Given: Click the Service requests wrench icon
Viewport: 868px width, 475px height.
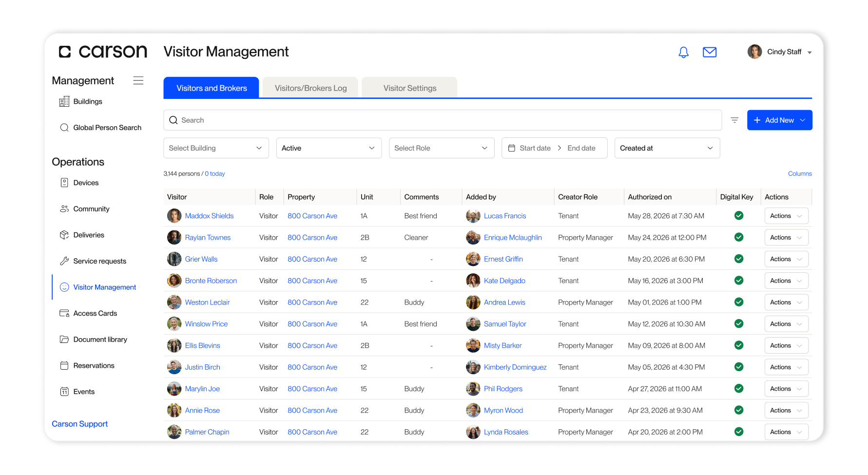Looking at the screenshot, I should coord(64,261).
